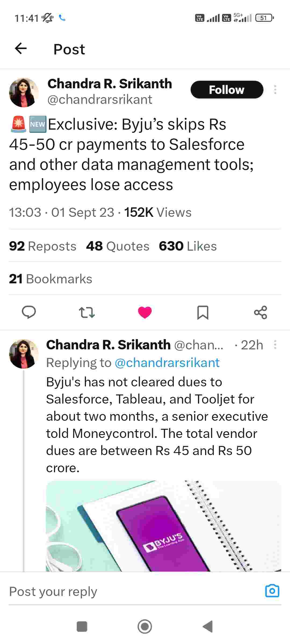Tap the share icon
Viewport: 290px width, 644px height.
(x=260, y=312)
